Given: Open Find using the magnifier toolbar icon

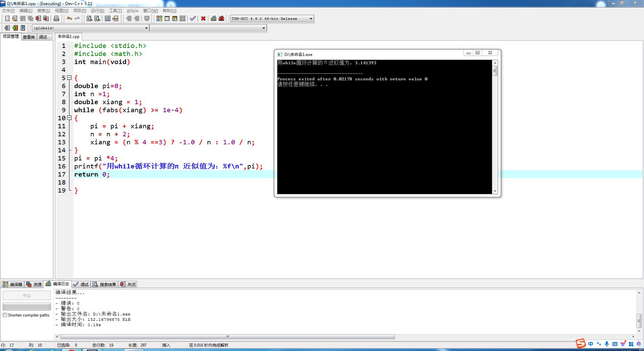Looking at the screenshot, I should pos(90,18).
